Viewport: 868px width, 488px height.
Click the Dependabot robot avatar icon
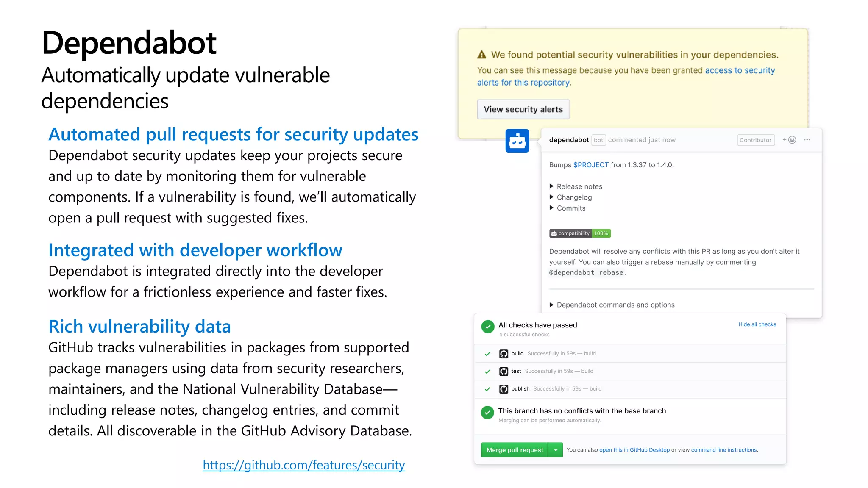click(517, 141)
